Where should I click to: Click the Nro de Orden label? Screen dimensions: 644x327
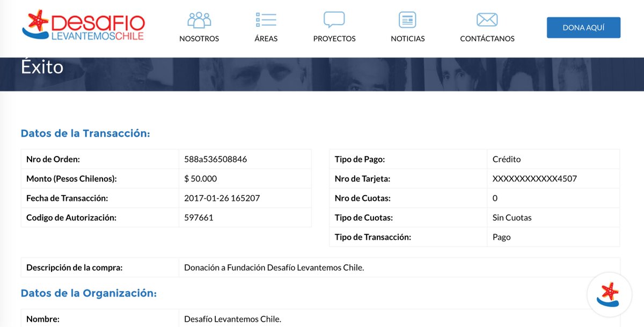pyautogui.click(x=53, y=159)
